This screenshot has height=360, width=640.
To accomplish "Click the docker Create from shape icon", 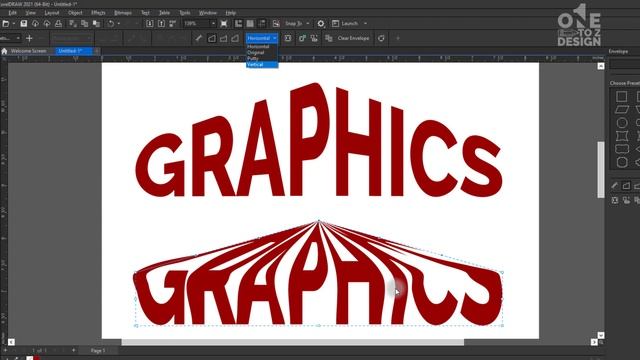I will (626, 200).
